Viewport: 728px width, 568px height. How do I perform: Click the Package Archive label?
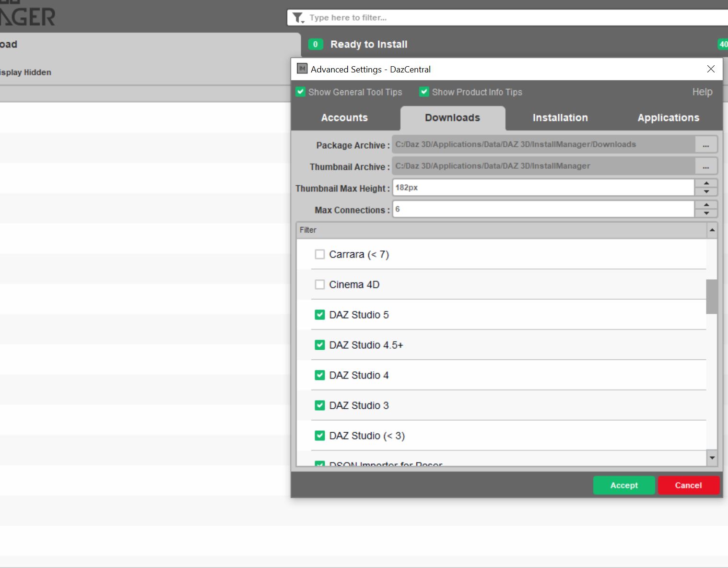352,145
